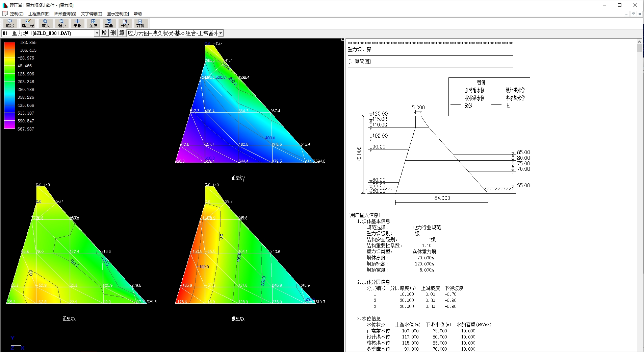Click the 全屏 fit-all icon
Screen dimensions: 644x352
click(93, 23)
